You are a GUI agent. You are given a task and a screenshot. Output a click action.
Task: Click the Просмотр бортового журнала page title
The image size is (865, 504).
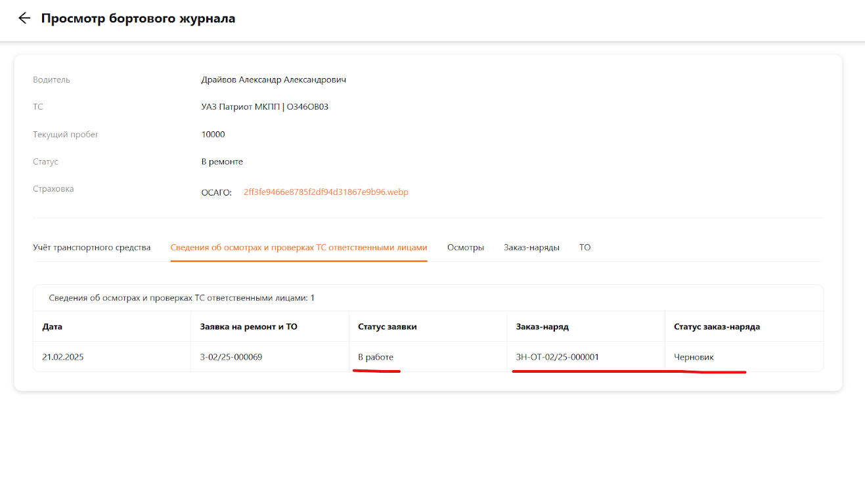(138, 18)
